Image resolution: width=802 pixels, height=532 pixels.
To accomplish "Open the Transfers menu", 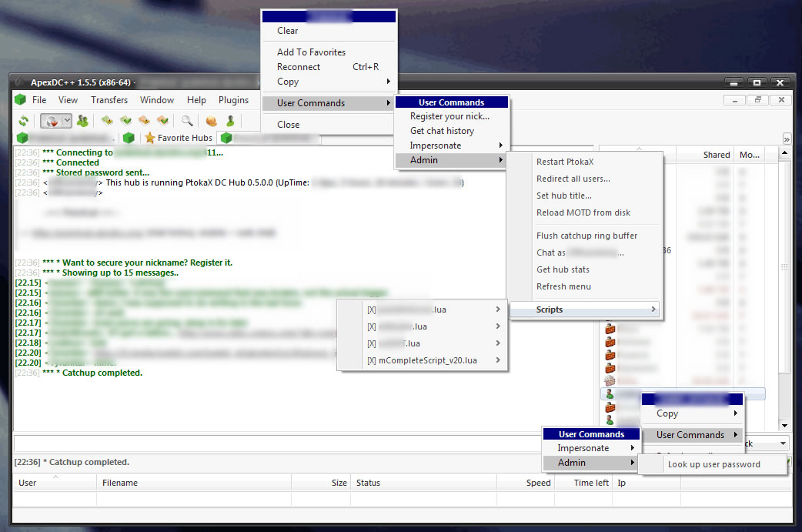I will [109, 100].
